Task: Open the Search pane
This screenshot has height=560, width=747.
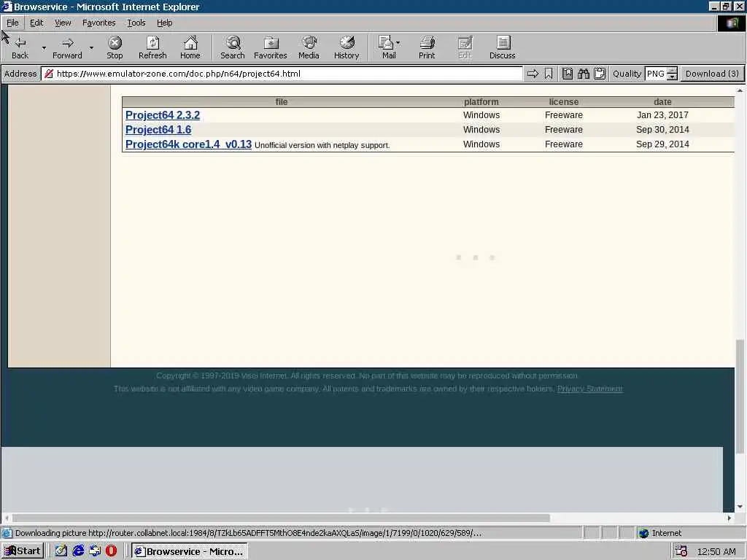Action: (x=233, y=47)
